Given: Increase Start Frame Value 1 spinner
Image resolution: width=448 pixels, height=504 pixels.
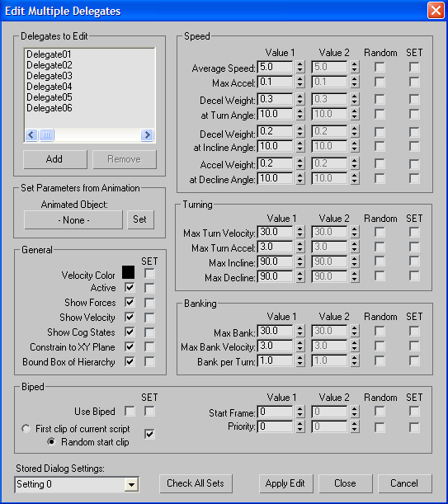Looking at the screenshot, I should click(300, 409).
